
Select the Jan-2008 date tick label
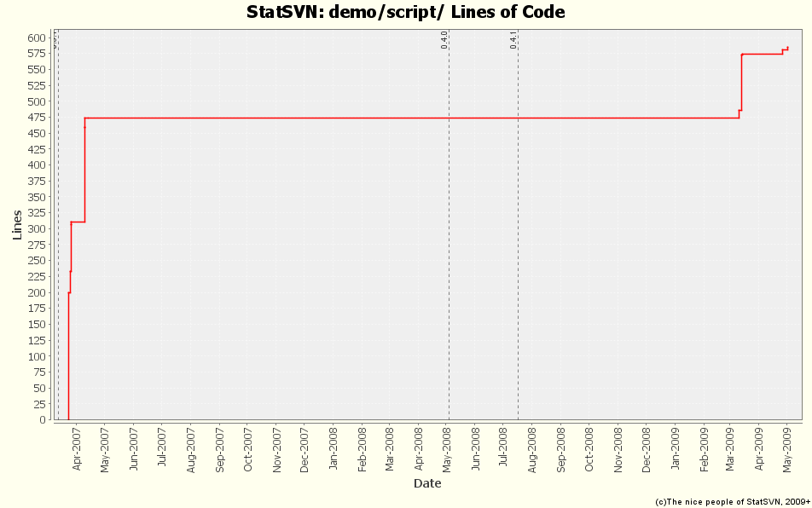[x=333, y=448]
